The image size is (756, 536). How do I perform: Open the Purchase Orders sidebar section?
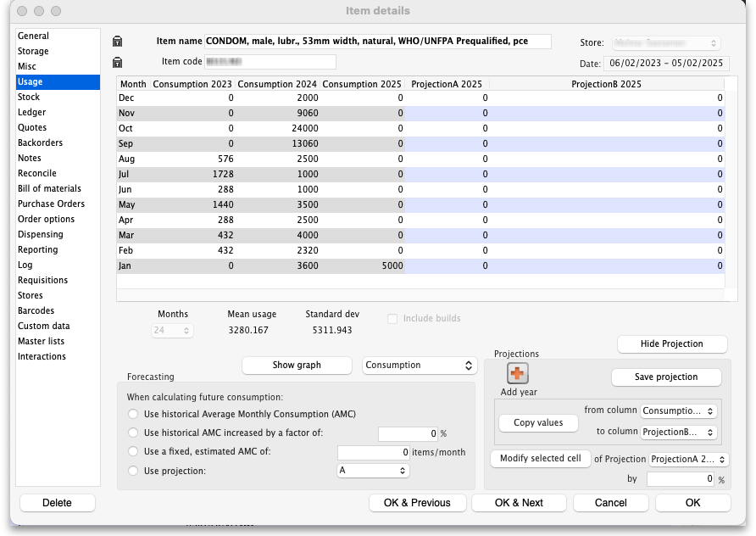pyautogui.click(x=51, y=204)
